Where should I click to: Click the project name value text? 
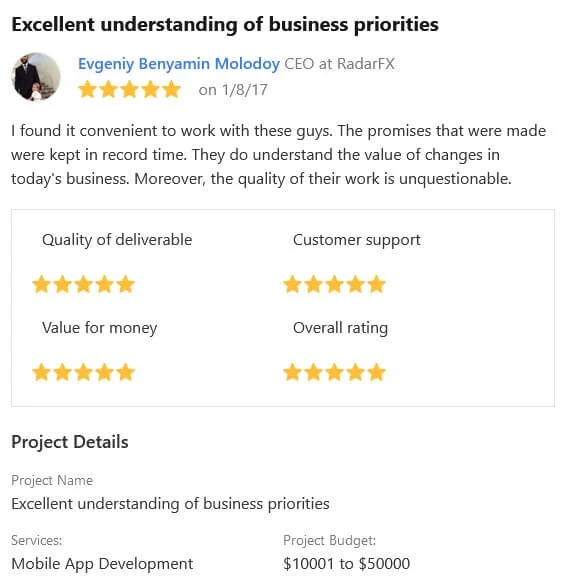click(170, 504)
